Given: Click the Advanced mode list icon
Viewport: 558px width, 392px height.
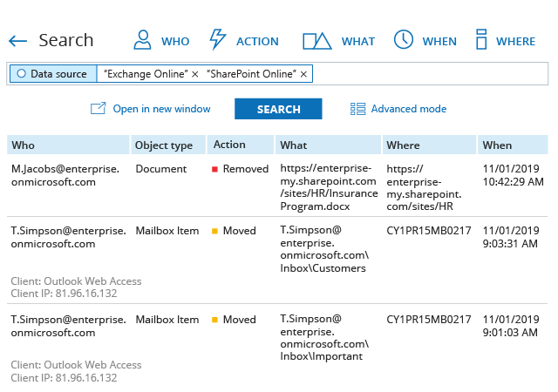Looking at the screenshot, I should pyautogui.click(x=357, y=109).
